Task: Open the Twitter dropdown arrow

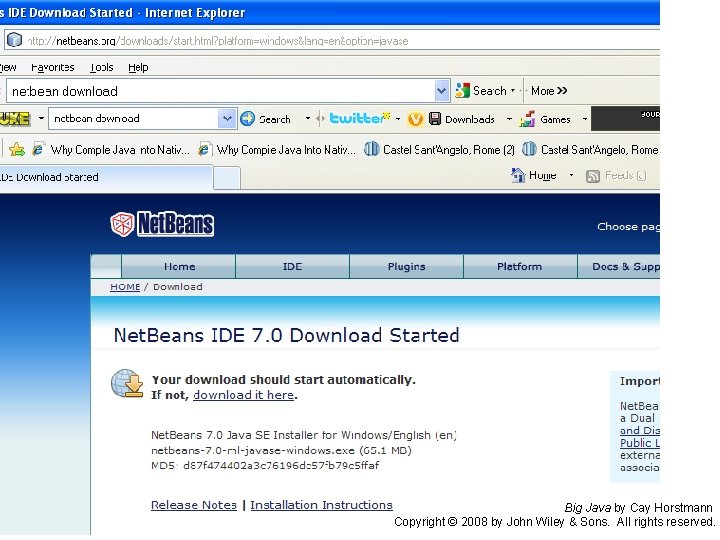Action: click(x=398, y=119)
